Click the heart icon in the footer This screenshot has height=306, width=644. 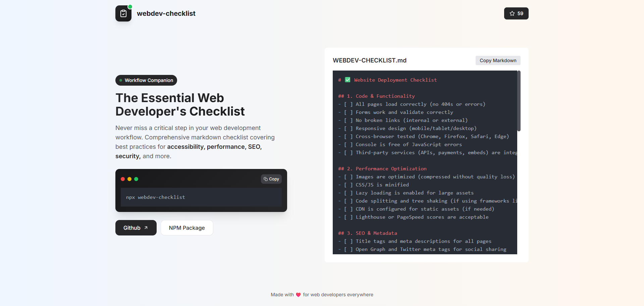tap(298, 295)
